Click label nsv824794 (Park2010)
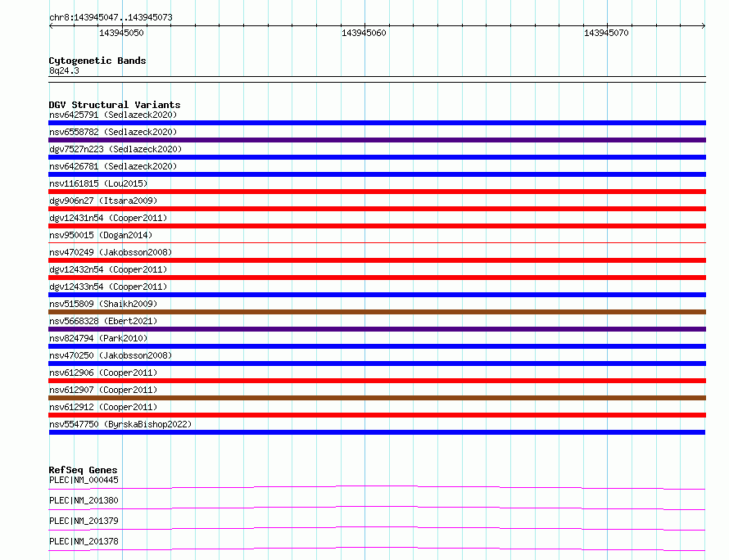Viewport: 729px width, 560px height. [98, 338]
